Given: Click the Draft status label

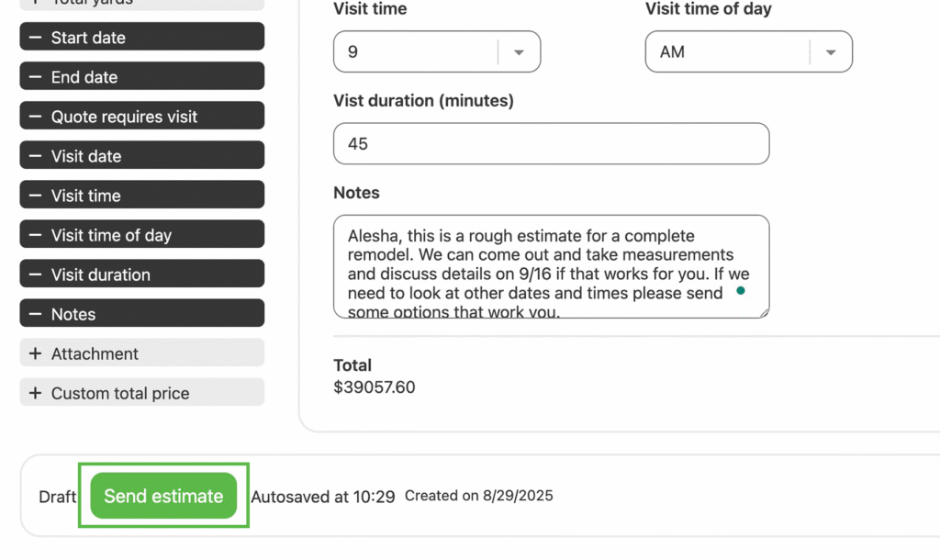Looking at the screenshot, I should (57, 497).
